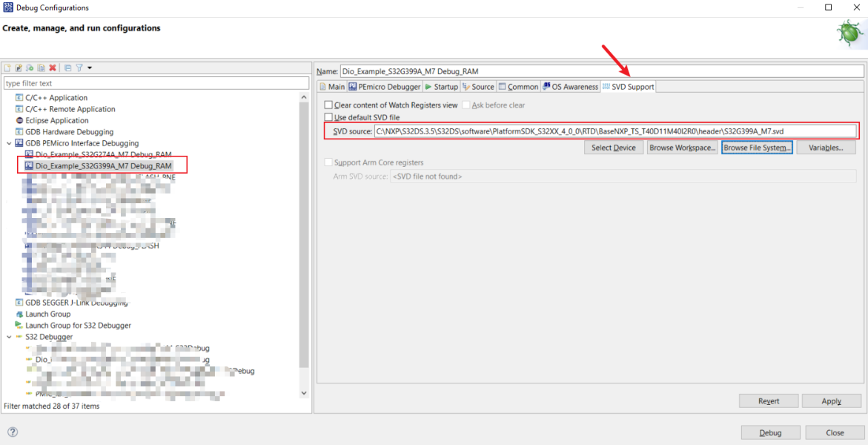Open filter options dropdown arrow
The image size is (868, 445).
click(90, 68)
